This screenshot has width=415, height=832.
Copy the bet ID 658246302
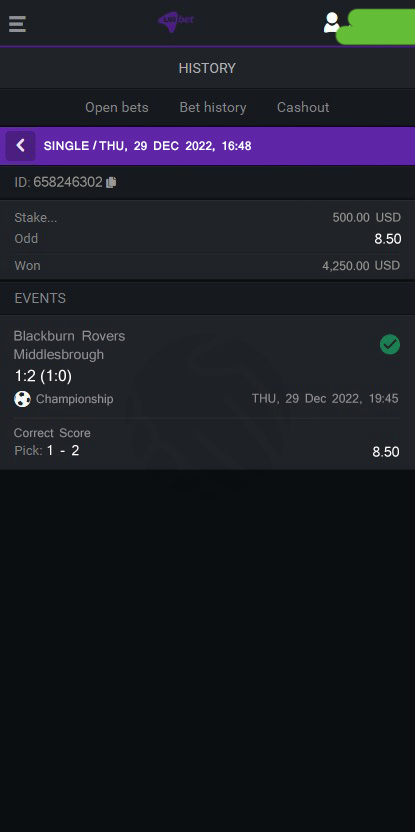(111, 183)
